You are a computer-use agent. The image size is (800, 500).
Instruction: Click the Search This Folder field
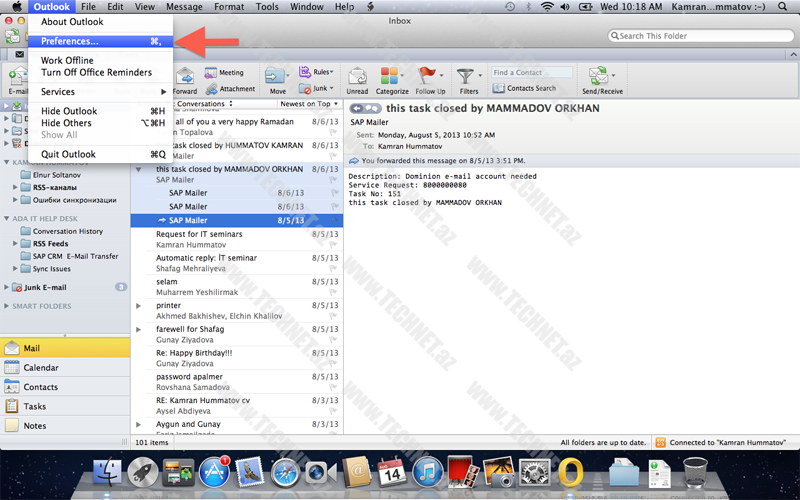coord(701,36)
